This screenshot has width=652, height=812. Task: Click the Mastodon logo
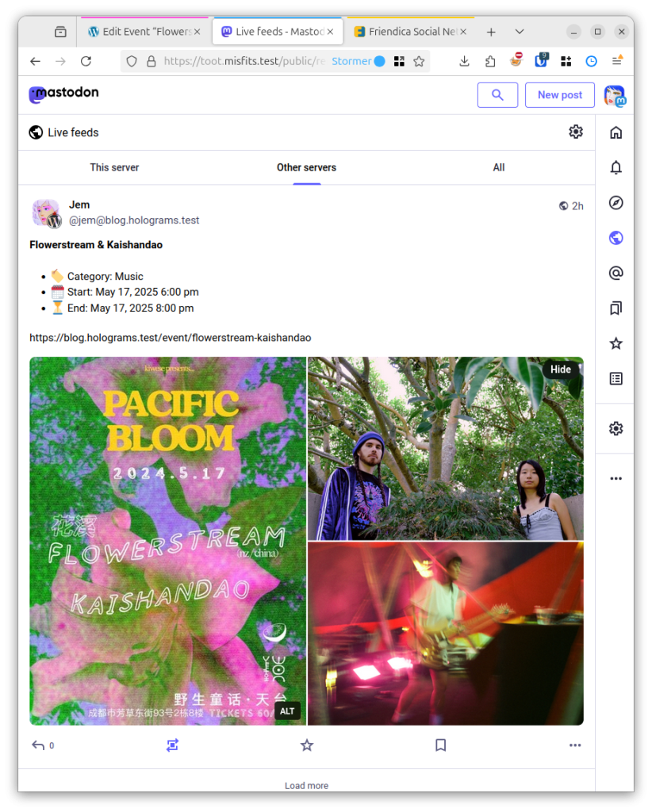coord(63,94)
